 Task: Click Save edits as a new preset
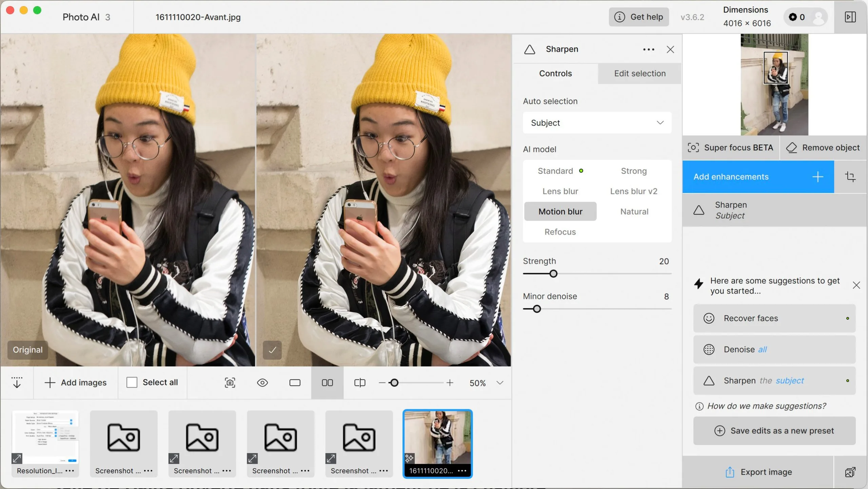click(774, 431)
